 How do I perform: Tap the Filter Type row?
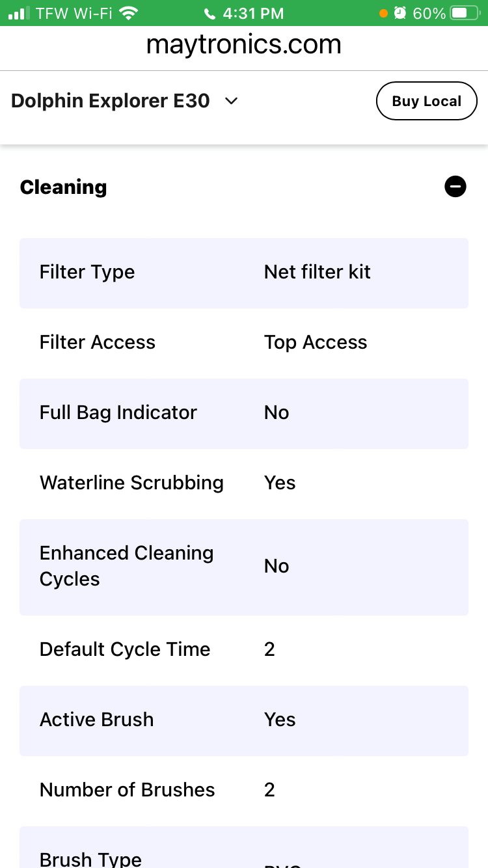244,273
